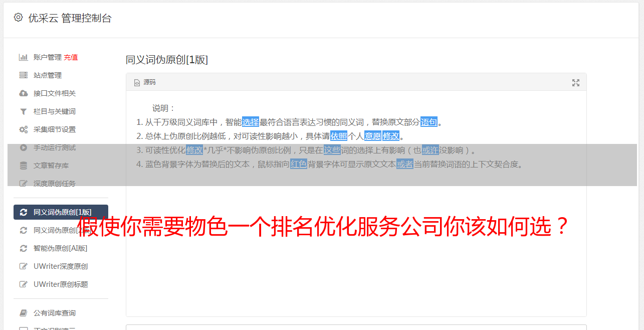
Task: Open 账户管理 bar chart icon
Action: click(x=23, y=57)
